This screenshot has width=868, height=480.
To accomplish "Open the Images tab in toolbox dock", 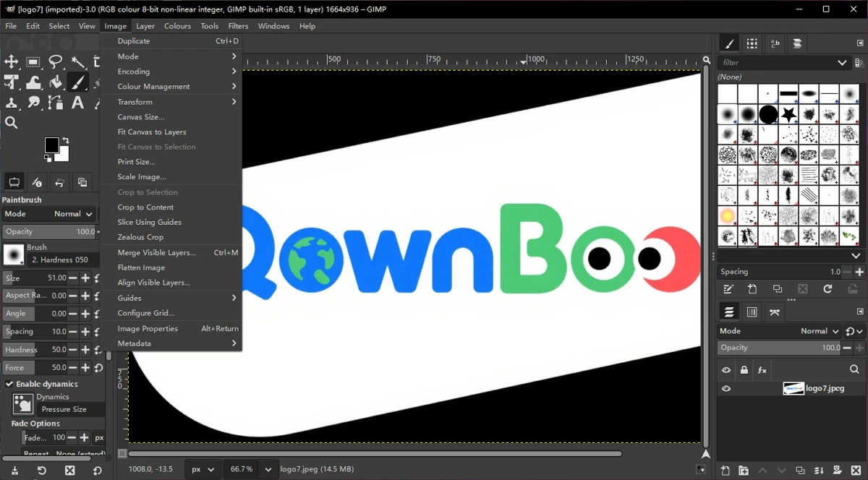I will pos(82,182).
